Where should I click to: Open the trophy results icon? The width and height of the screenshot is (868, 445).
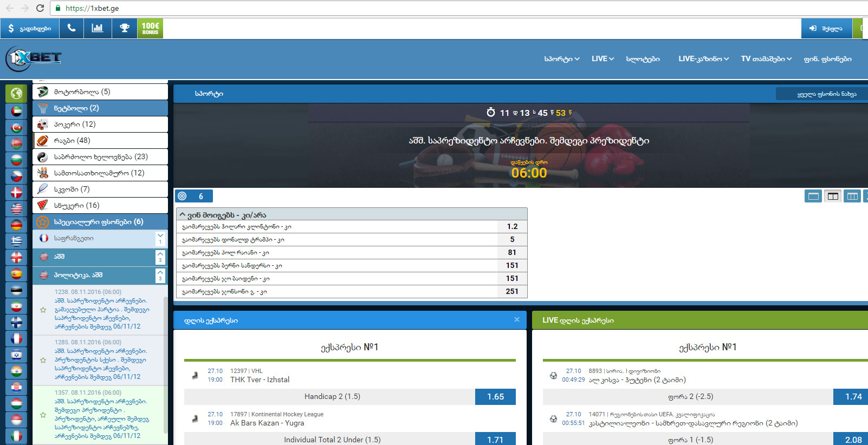[125, 28]
